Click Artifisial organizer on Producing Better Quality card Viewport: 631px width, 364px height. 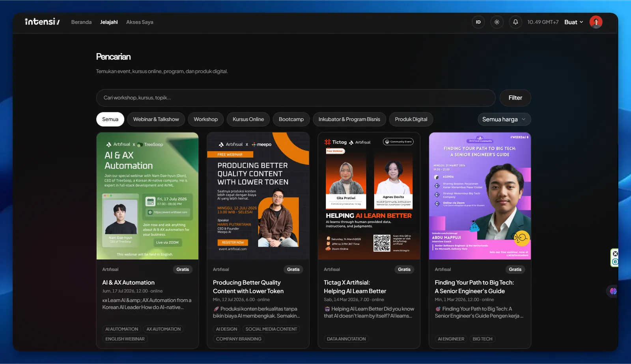click(221, 269)
